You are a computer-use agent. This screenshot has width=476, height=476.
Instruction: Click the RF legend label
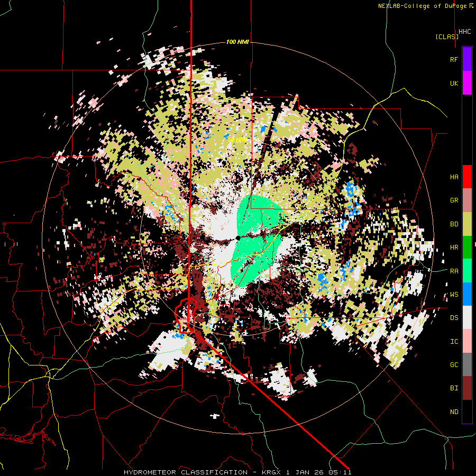pos(454,59)
